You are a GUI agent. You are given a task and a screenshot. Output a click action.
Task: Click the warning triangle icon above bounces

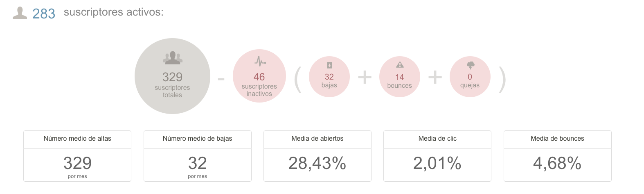[400, 65]
